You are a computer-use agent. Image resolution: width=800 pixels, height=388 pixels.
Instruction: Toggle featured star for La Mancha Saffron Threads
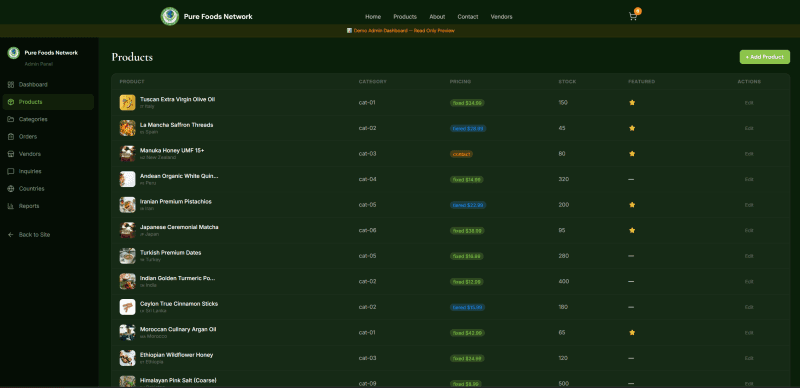coord(632,128)
